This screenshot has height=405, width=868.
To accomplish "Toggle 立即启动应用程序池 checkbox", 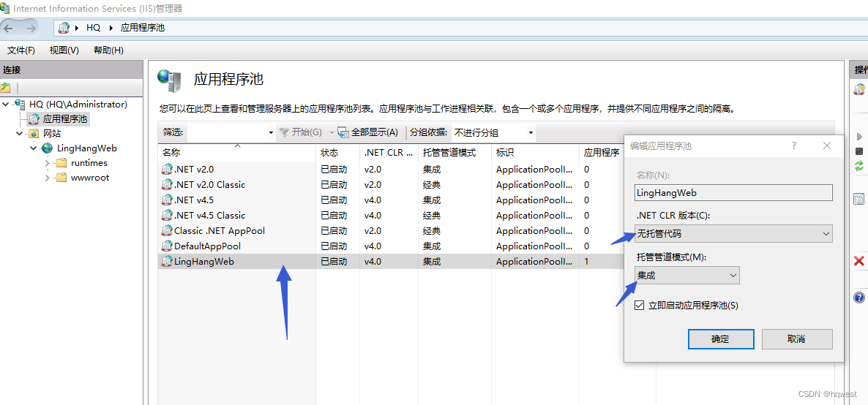I will (x=640, y=305).
